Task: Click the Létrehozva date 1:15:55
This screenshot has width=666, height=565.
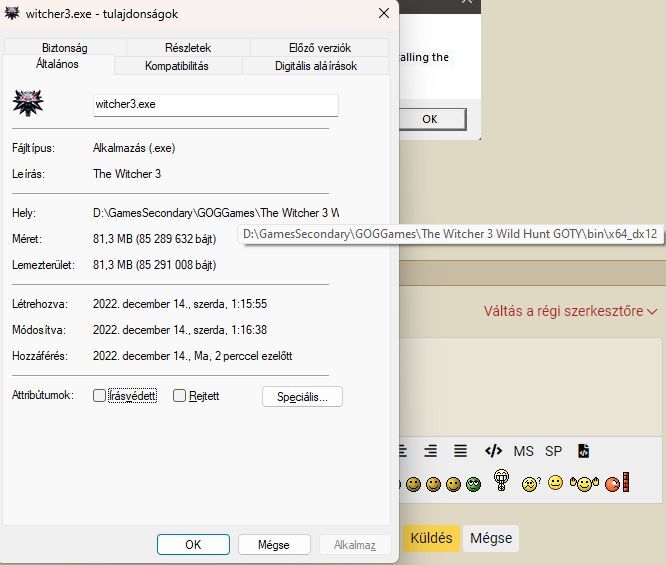Action: click(x=180, y=304)
